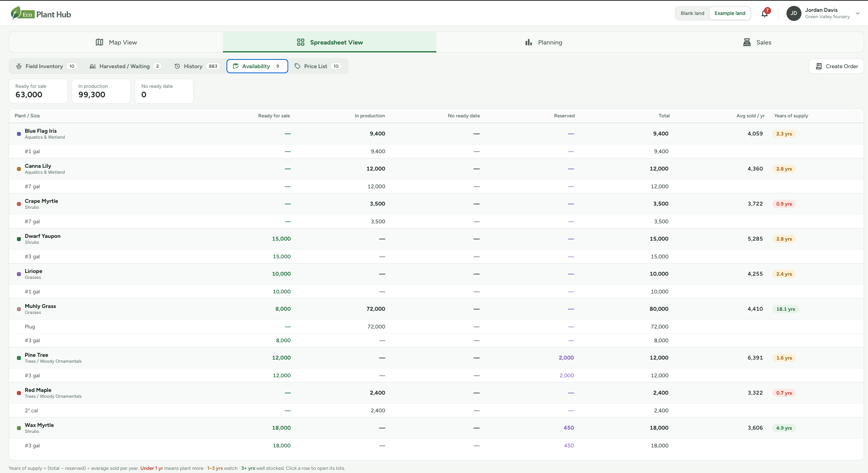Click the Crape Myrtle red color swatch
Viewport: 868px width, 473px height.
click(19, 204)
